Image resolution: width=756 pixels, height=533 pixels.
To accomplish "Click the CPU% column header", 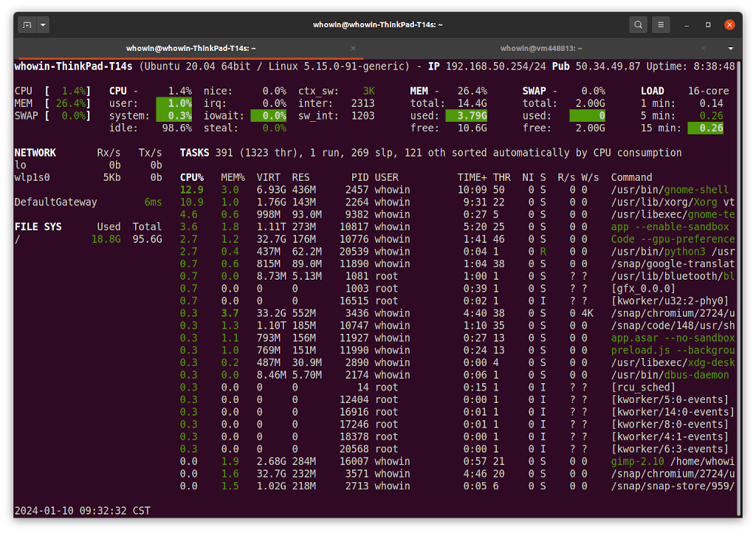I will click(x=192, y=177).
